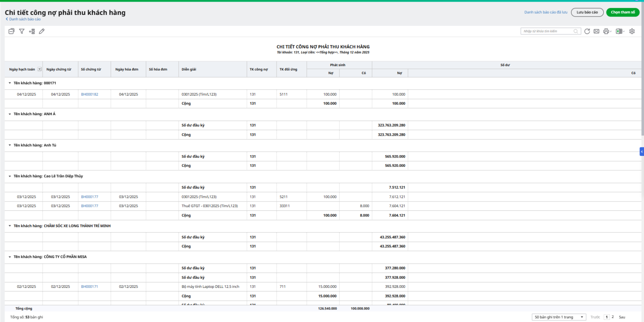Open voucher link BH000182
This screenshot has width=644, height=322.
coord(89,94)
